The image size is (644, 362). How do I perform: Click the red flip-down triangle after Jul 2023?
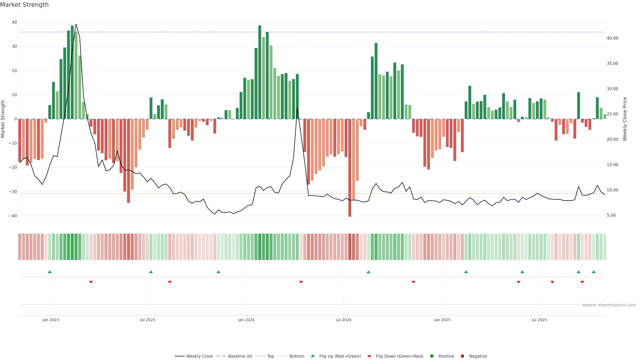[x=170, y=282]
